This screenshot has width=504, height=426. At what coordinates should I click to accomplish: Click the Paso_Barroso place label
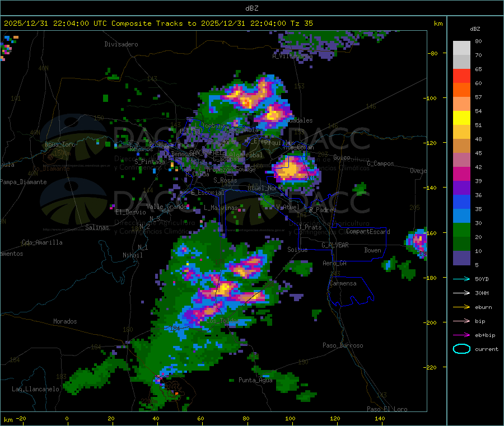pyautogui.click(x=343, y=345)
